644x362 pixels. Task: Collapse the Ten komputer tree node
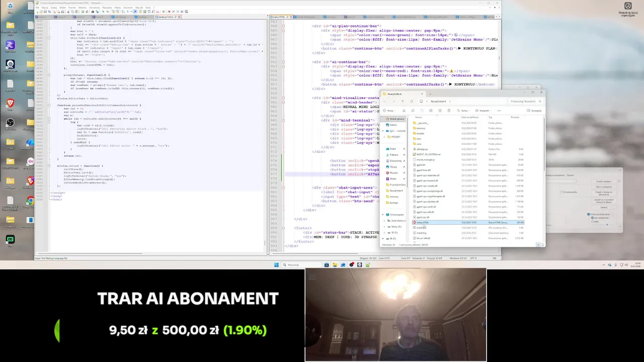383,215
